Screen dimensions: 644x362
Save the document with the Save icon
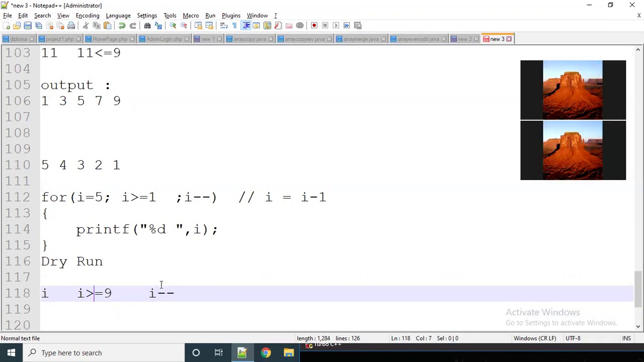(x=28, y=25)
